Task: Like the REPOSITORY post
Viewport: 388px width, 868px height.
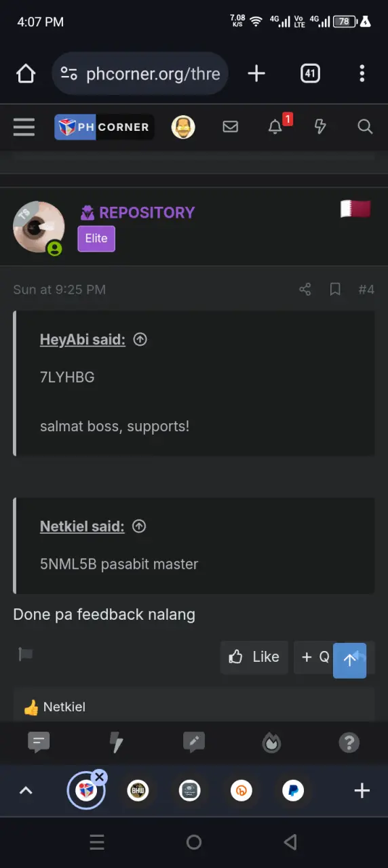Action: pos(254,657)
